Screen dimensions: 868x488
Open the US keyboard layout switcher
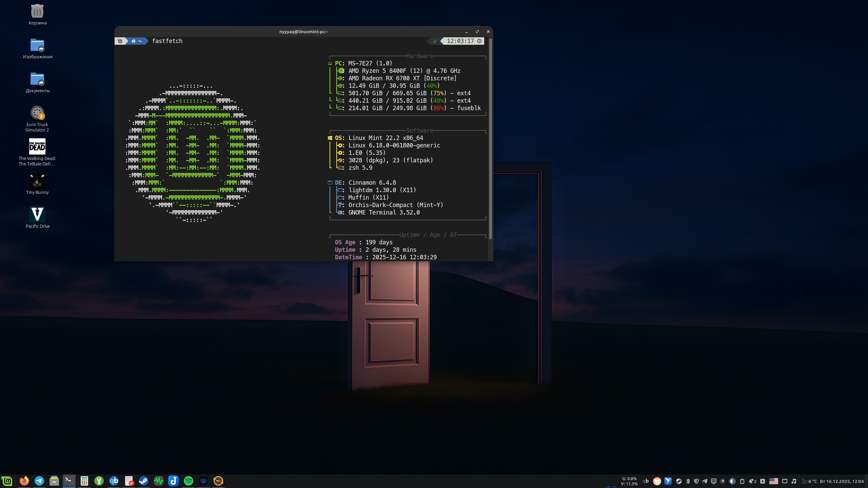click(x=774, y=481)
